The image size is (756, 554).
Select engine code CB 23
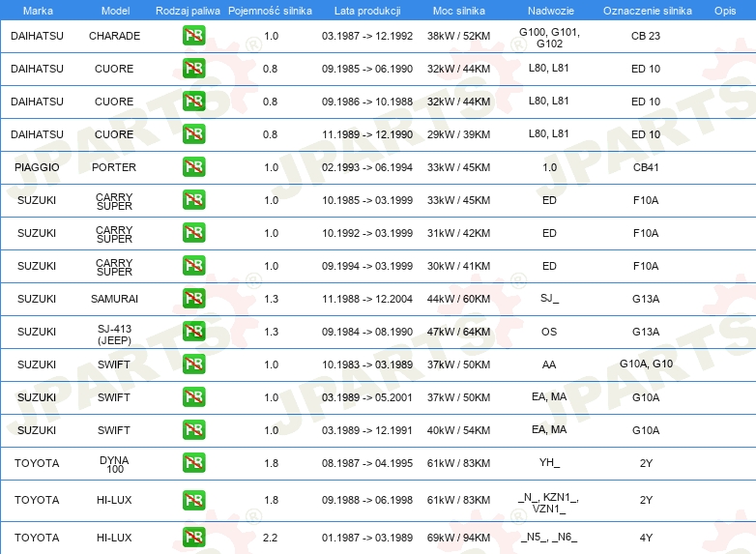coord(646,36)
